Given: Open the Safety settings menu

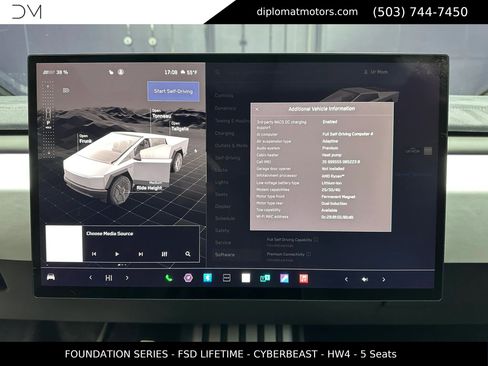Looking at the screenshot, I should tap(222, 230).
